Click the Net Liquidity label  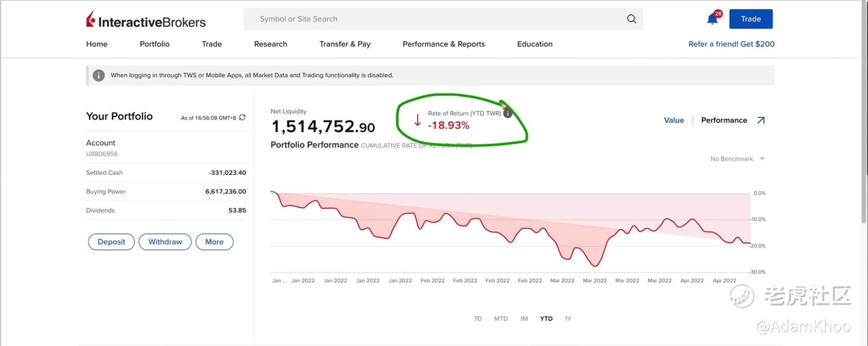pyautogui.click(x=289, y=111)
